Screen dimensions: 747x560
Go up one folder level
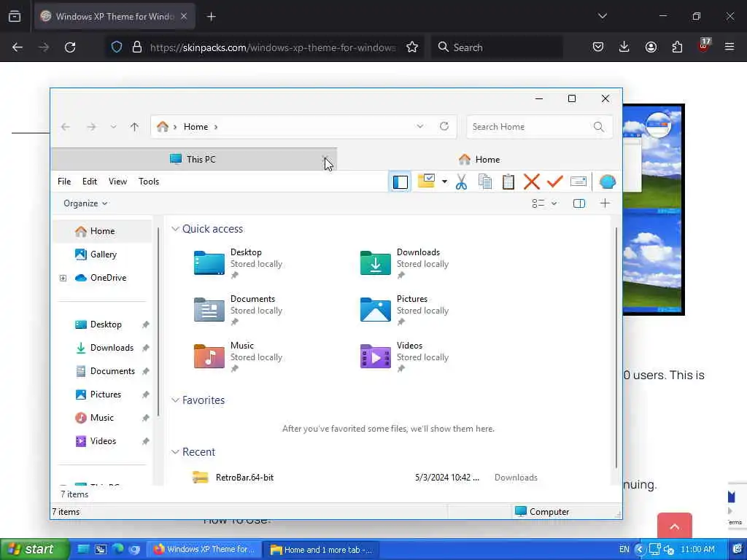click(134, 127)
